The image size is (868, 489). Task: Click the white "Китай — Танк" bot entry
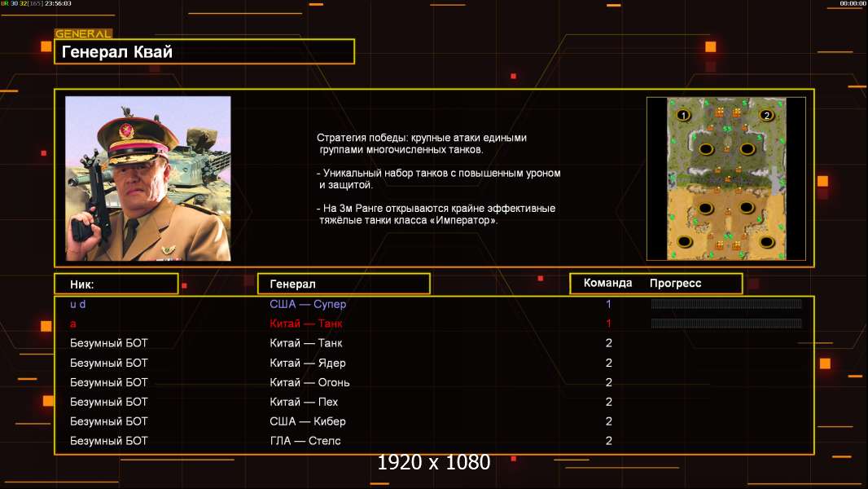(x=306, y=343)
